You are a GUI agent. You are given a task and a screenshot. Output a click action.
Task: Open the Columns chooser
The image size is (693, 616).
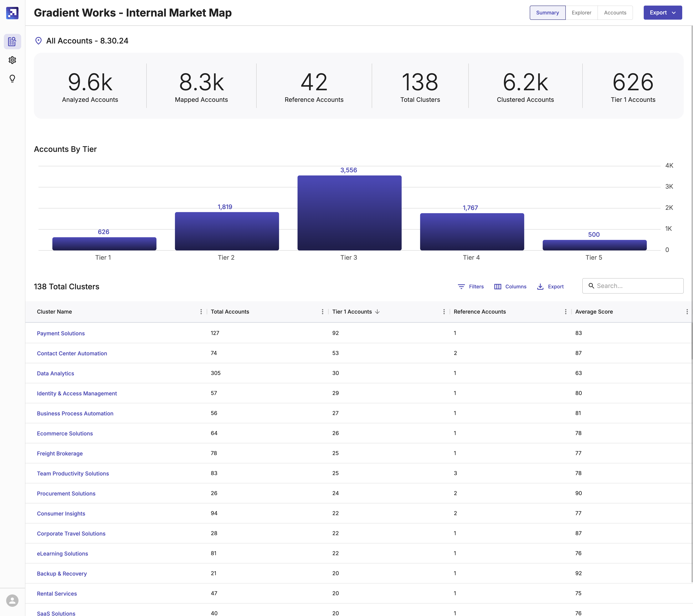510,286
